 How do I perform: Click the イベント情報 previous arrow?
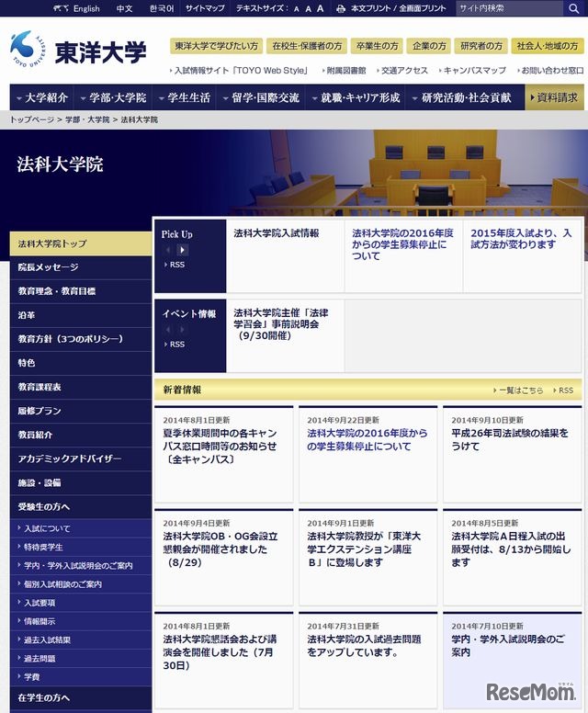(x=168, y=329)
